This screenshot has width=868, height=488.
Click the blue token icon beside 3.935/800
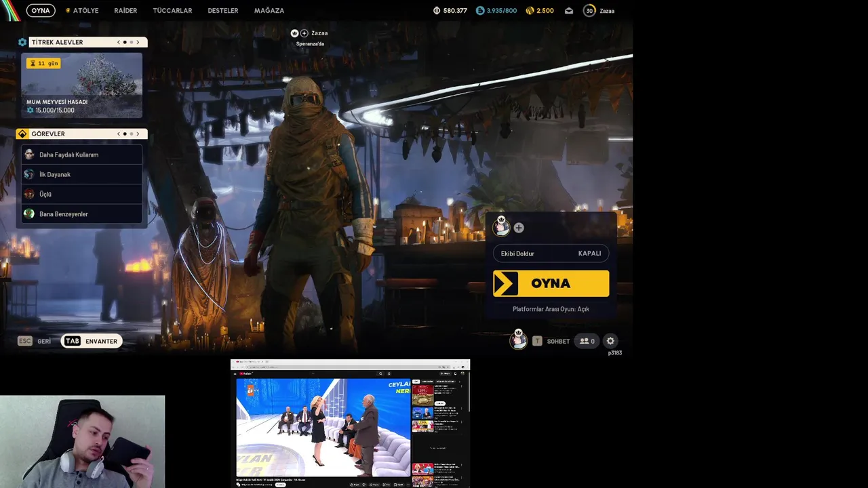pos(480,11)
